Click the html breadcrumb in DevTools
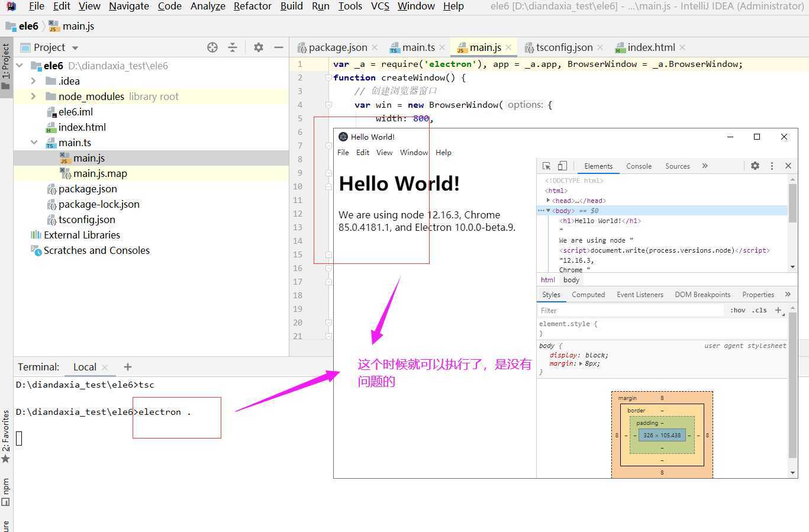The image size is (809, 532). point(548,280)
